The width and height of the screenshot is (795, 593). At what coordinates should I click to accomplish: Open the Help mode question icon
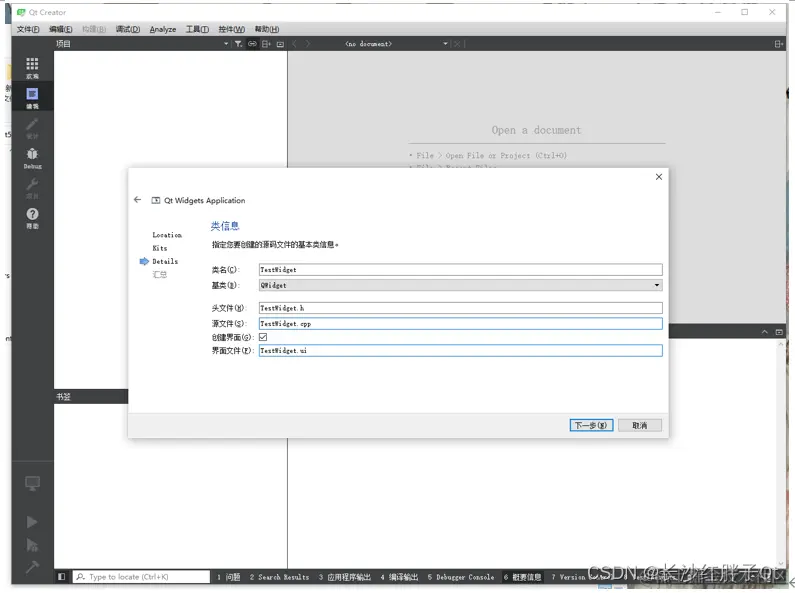(32, 218)
